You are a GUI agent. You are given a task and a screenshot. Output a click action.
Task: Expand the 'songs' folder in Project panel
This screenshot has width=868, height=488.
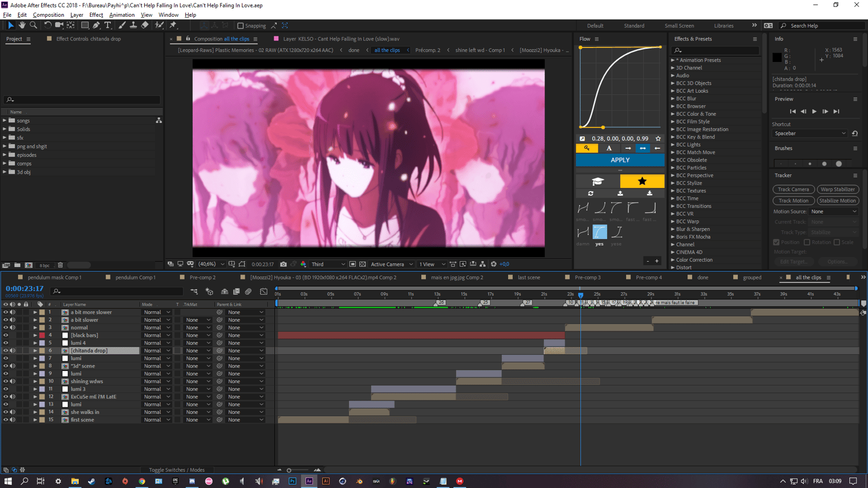[x=5, y=120]
